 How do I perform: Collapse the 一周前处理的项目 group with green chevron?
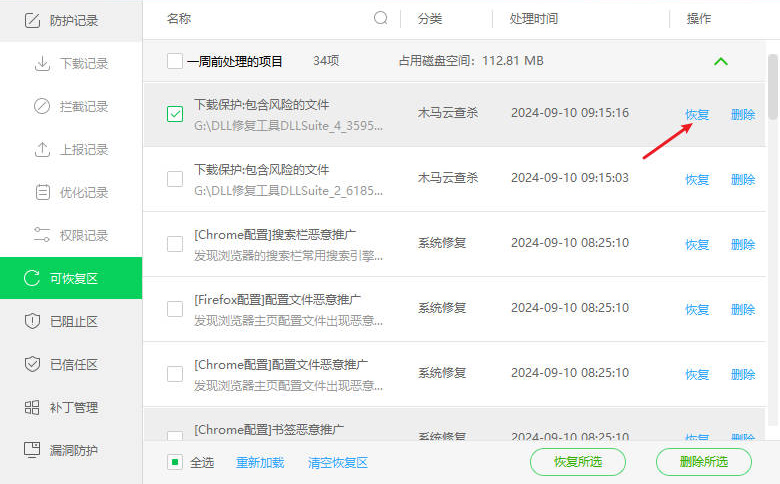(x=721, y=62)
